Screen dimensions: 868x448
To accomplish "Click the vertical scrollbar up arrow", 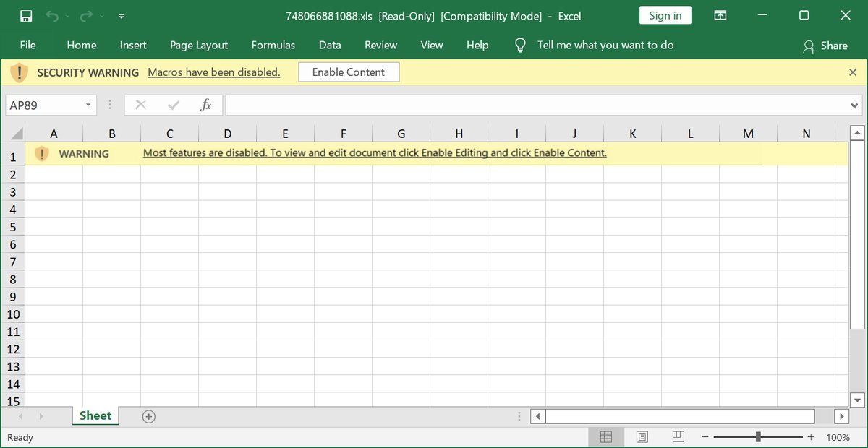I will coord(857,133).
